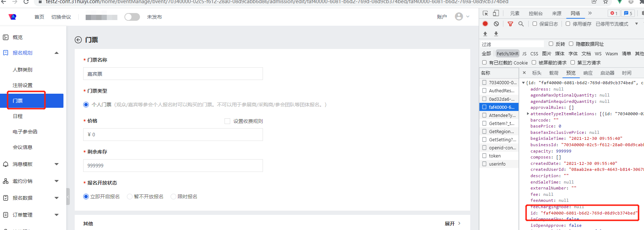The image size is (644, 230).
Task: Open the 载荷 request tab
Action: click(554, 73)
